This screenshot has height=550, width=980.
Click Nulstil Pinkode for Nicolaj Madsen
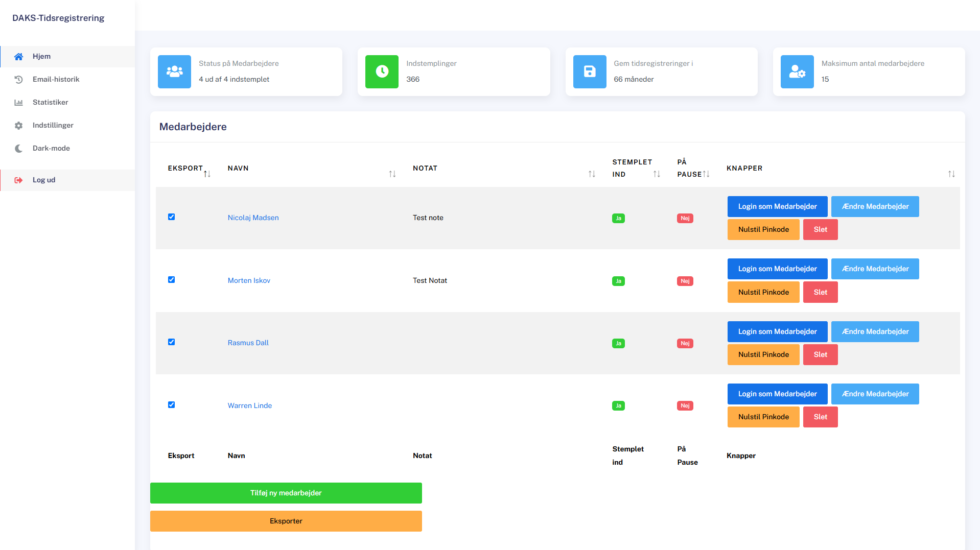[763, 230]
